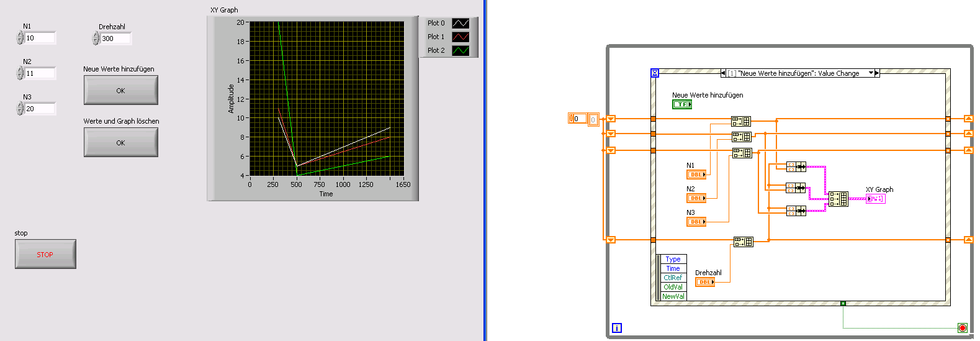Click the 1650 x-axis maximum value
This screenshot has width=980, height=341.
click(403, 184)
